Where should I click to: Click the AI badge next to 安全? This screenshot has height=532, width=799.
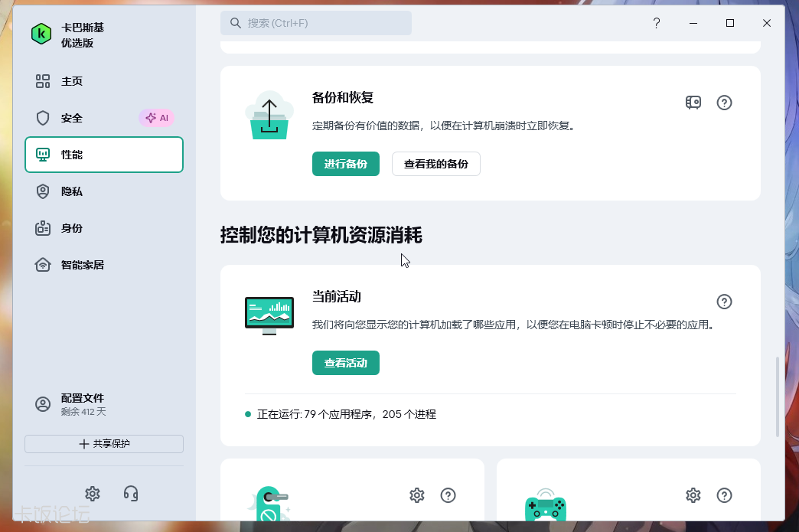click(157, 118)
